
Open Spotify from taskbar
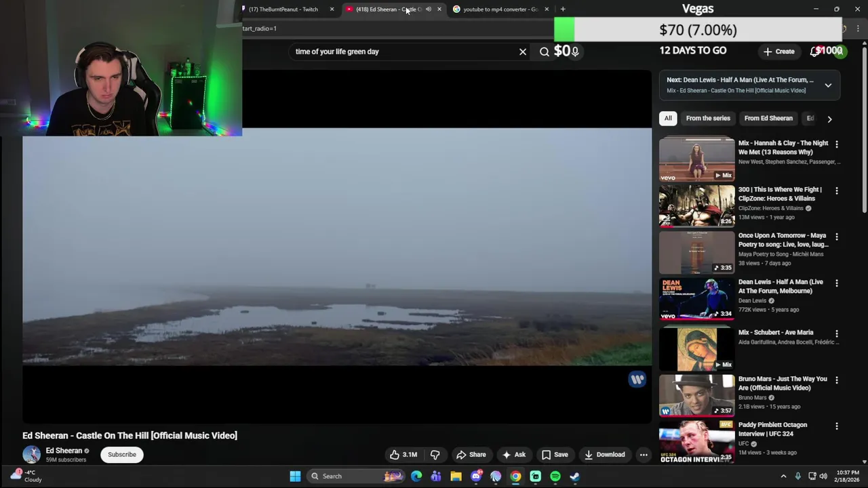tap(555, 476)
